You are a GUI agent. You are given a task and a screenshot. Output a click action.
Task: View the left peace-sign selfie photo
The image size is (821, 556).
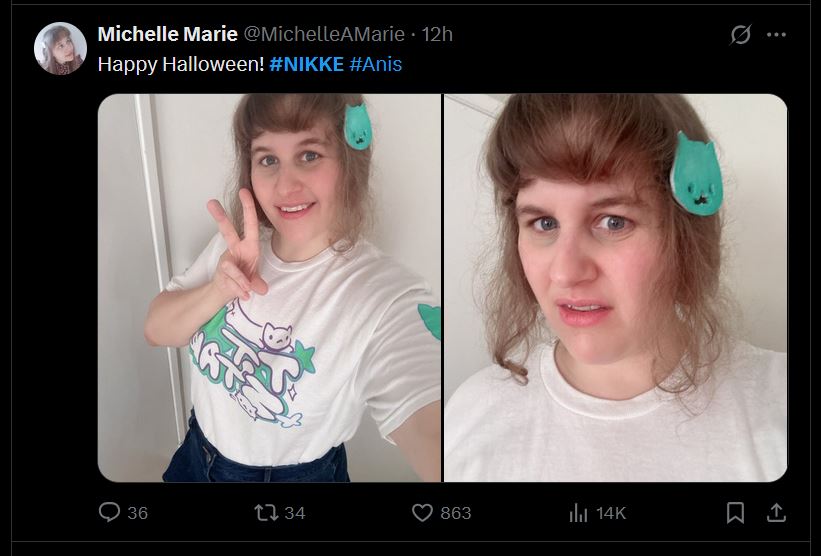(x=269, y=287)
